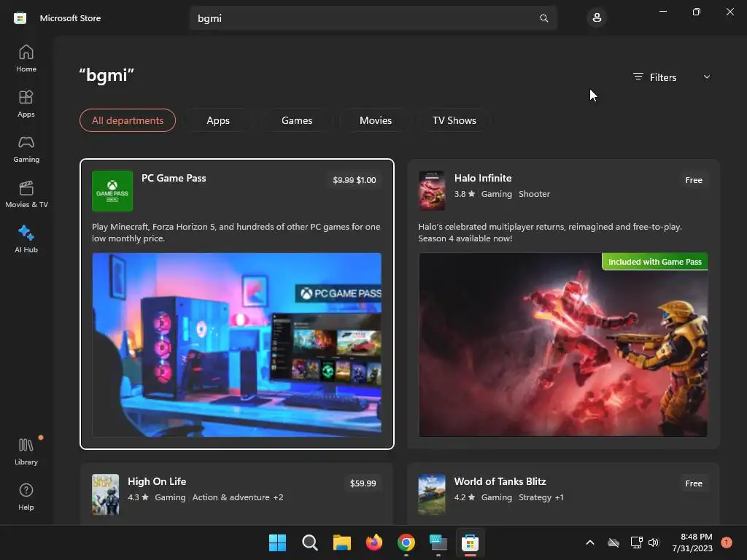This screenshot has width=747, height=560.
Task: Open the AI Hub in sidebar
Action: point(26,239)
